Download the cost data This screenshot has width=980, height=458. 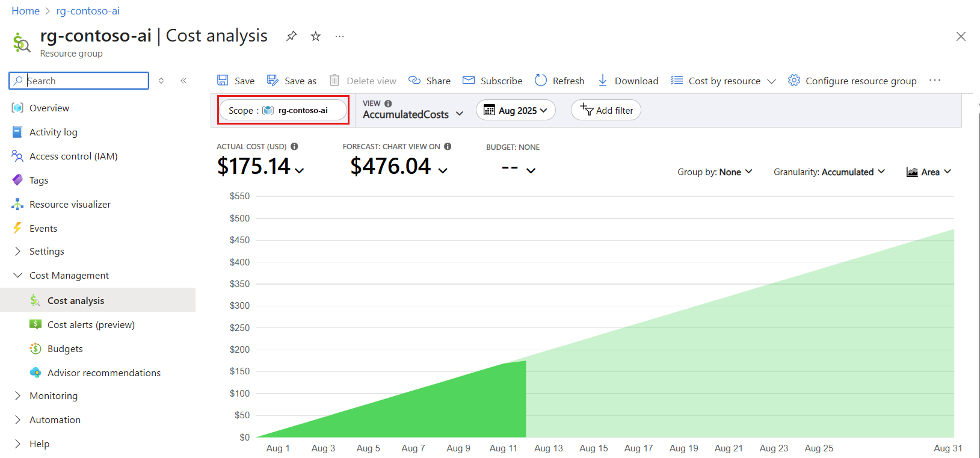(x=628, y=81)
